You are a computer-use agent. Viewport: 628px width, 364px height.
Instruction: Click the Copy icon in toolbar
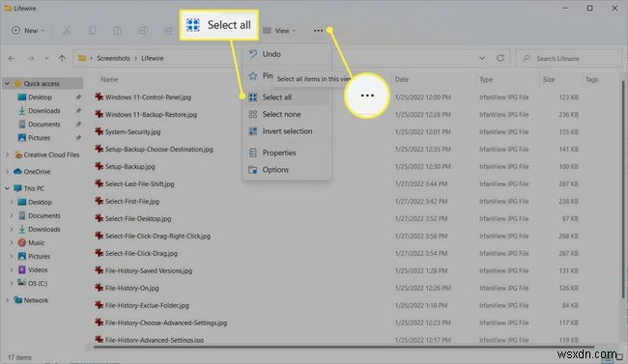[92, 31]
